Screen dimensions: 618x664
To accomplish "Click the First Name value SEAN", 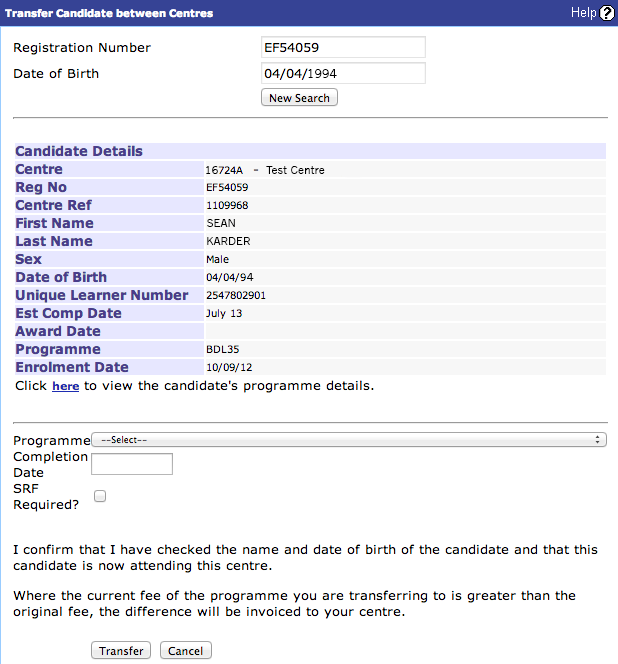I will tap(221, 224).
